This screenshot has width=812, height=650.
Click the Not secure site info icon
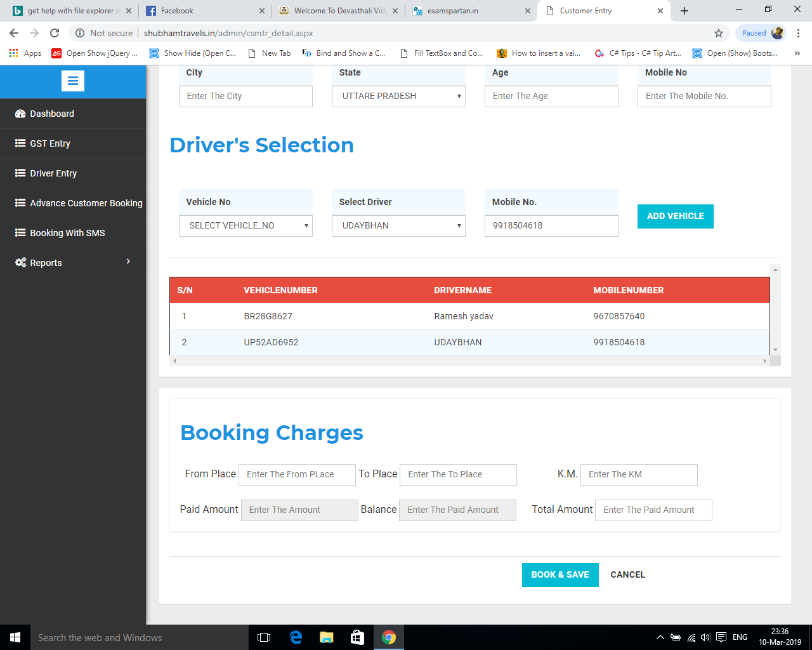click(x=80, y=33)
